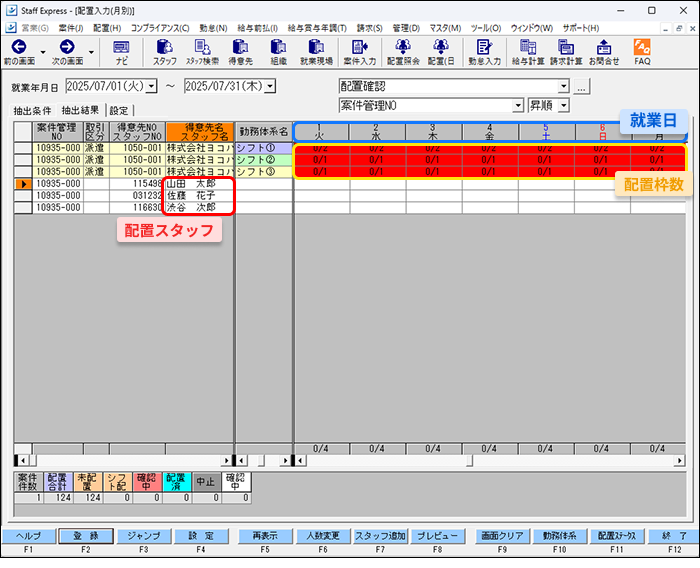Click the 得意先名 スタッフ名 column header
700x568 pixels.
pyautogui.click(x=200, y=132)
